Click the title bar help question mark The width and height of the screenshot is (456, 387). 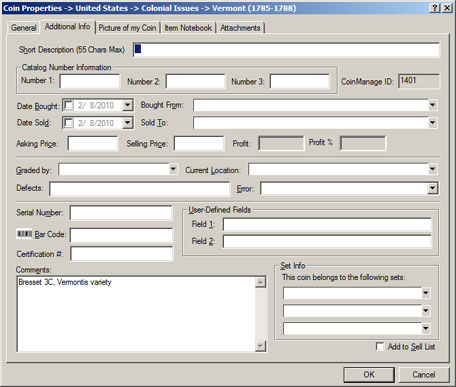coord(435,8)
